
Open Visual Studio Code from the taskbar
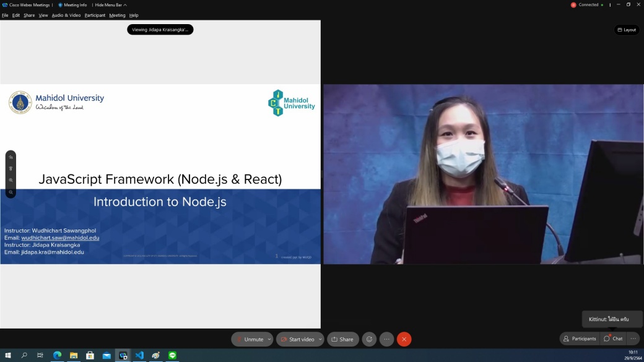point(139,355)
